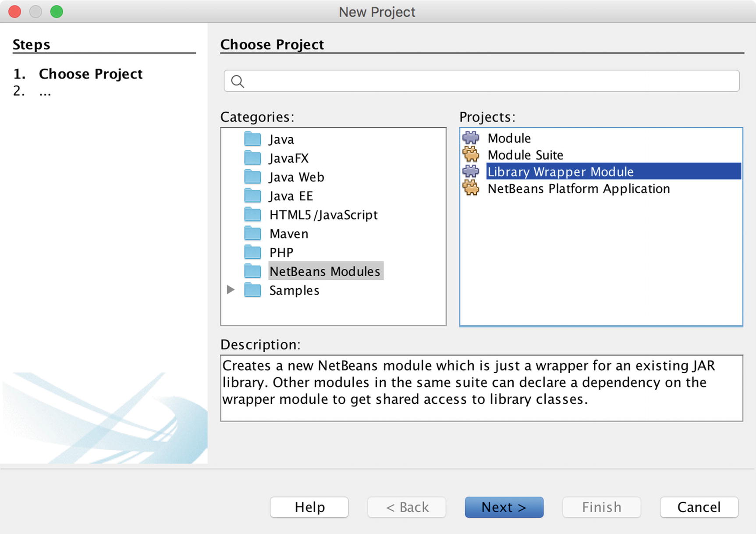Image resolution: width=756 pixels, height=534 pixels.
Task: Click the Maven folder icon
Action: [x=252, y=233]
